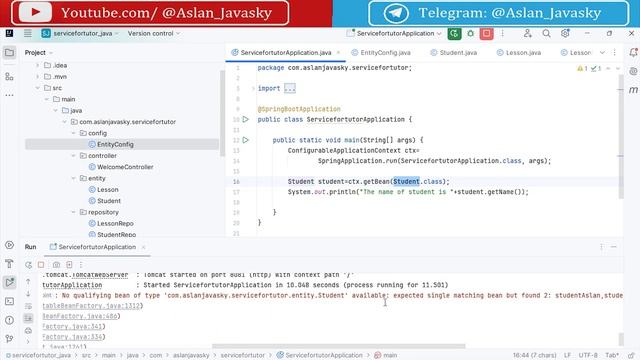Open Build hammer tool window
Viewport: 640px width, 360px height.
9,264
